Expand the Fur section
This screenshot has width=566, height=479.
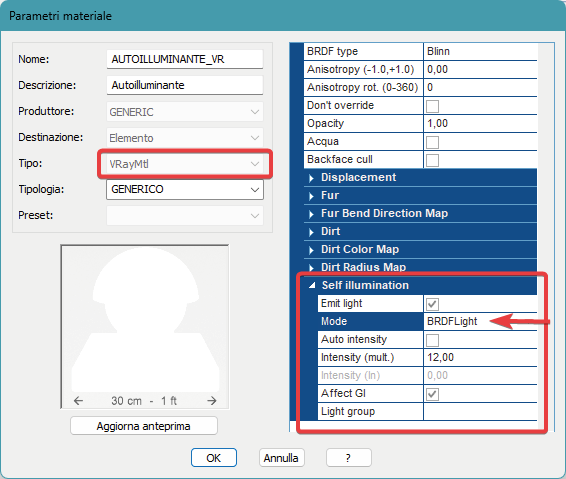point(311,196)
